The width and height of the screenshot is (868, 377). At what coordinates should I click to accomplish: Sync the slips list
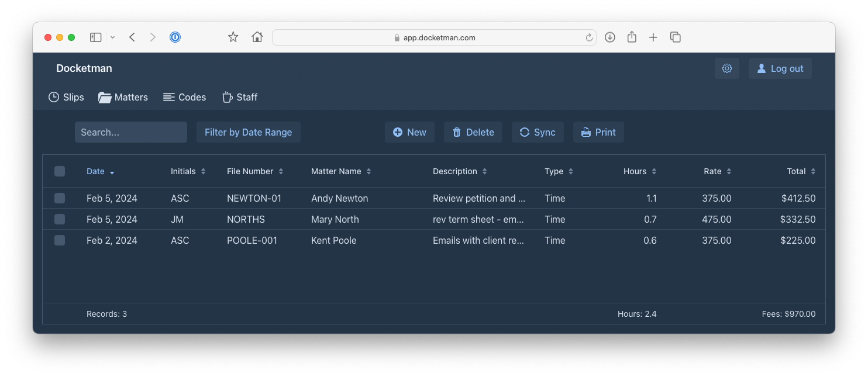(538, 132)
